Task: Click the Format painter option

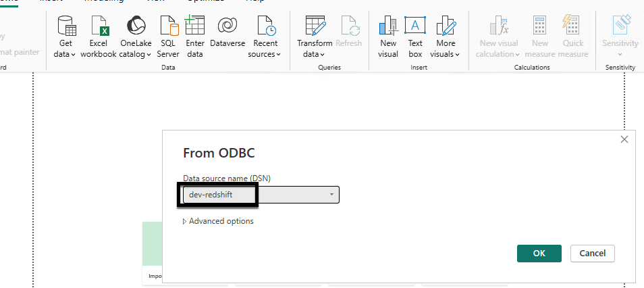Action: pos(20,52)
